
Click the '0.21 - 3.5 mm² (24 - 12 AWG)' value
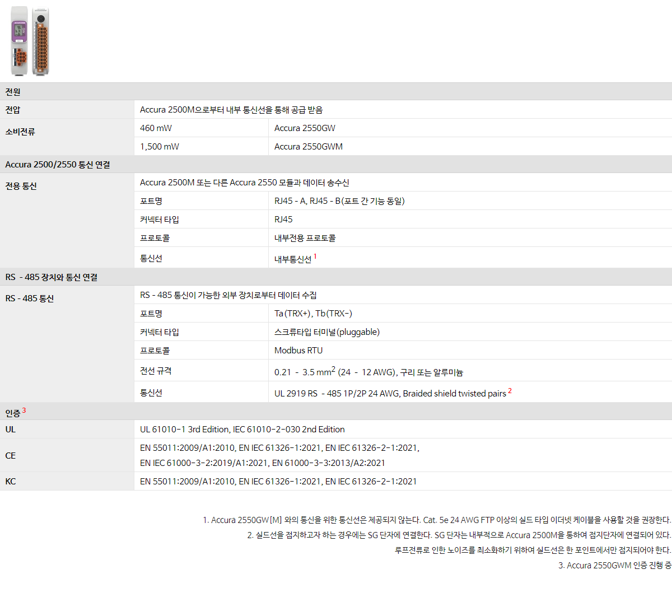click(x=368, y=371)
